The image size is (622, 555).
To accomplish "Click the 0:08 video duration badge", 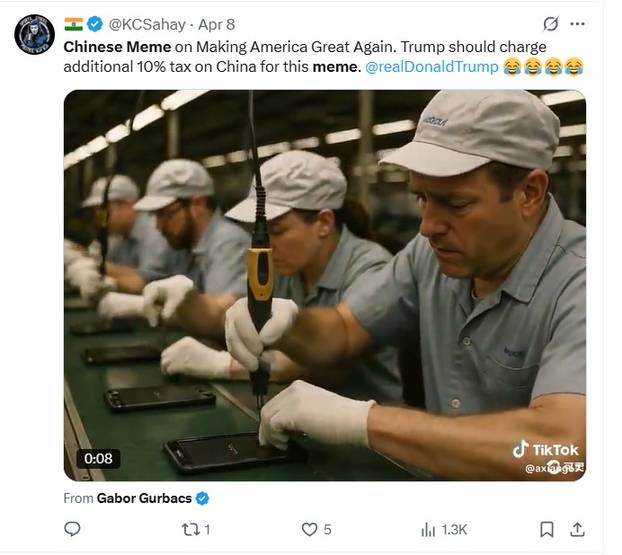I will click(99, 459).
